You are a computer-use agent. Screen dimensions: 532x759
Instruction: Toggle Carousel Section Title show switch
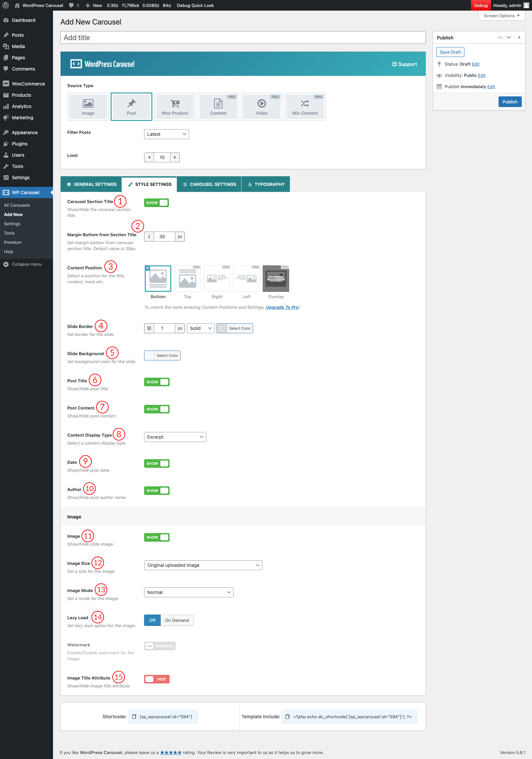tap(156, 203)
